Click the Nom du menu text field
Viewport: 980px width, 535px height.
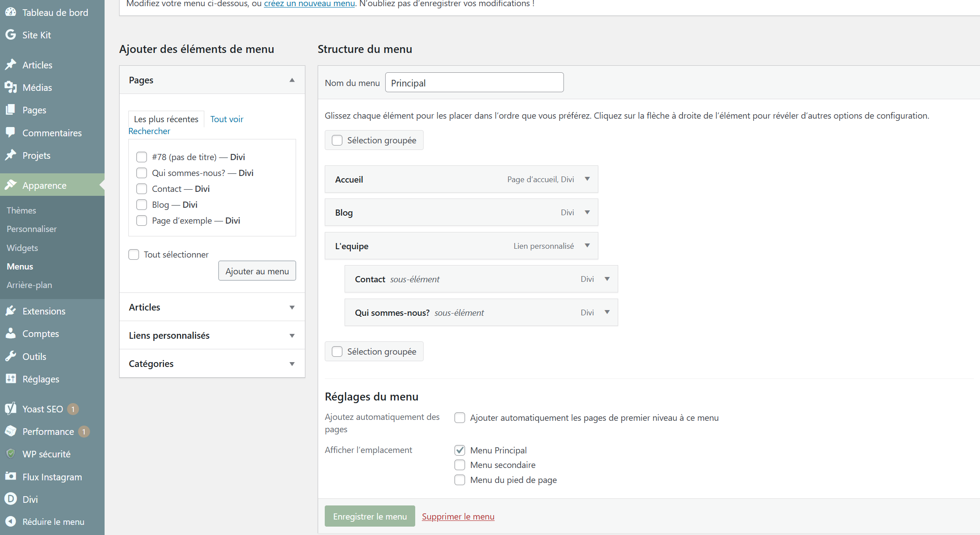tap(474, 83)
